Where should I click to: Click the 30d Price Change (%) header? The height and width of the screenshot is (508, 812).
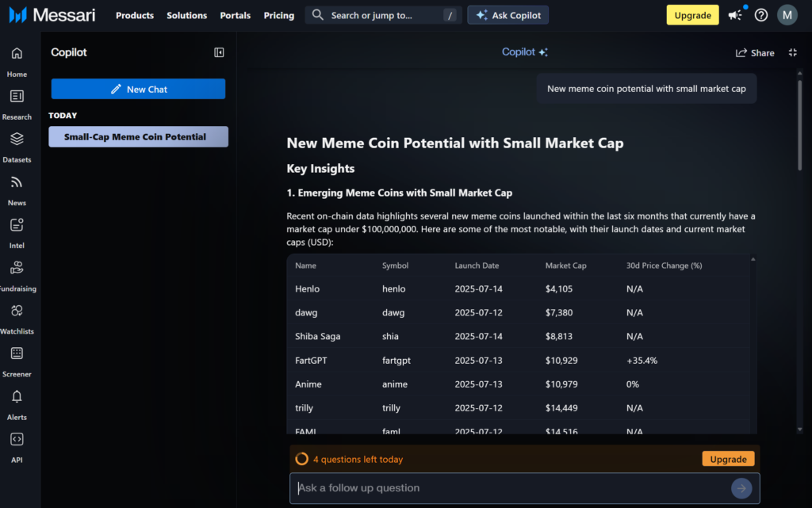664,265
